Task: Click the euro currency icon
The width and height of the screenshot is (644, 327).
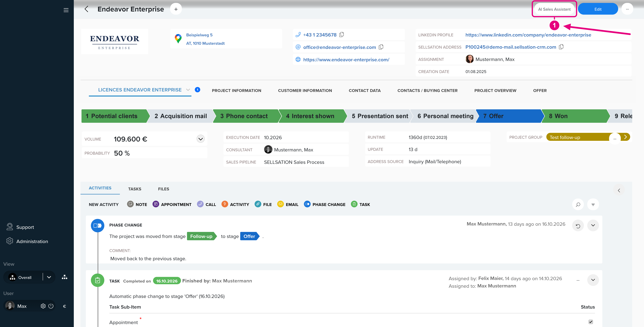Action: (x=64, y=306)
